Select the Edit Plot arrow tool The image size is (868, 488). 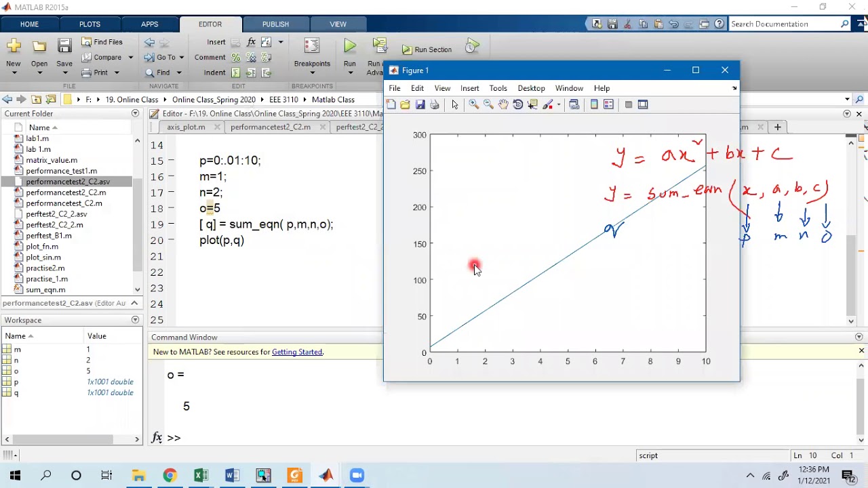point(454,104)
